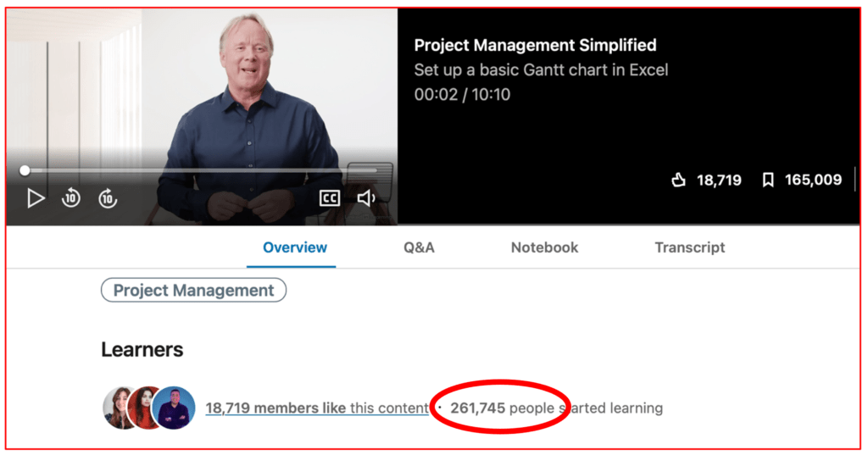The width and height of the screenshot is (868, 461).
Task: Click the thumbs-up like icon
Action: (678, 180)
